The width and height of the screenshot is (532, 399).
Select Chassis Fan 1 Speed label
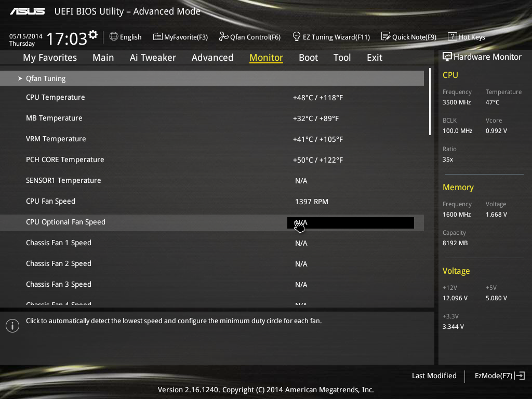(x=58, y=243)
